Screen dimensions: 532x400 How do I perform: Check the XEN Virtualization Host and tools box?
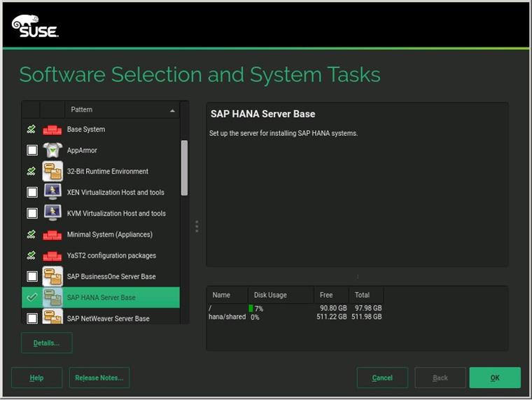(x=32, y=192)
